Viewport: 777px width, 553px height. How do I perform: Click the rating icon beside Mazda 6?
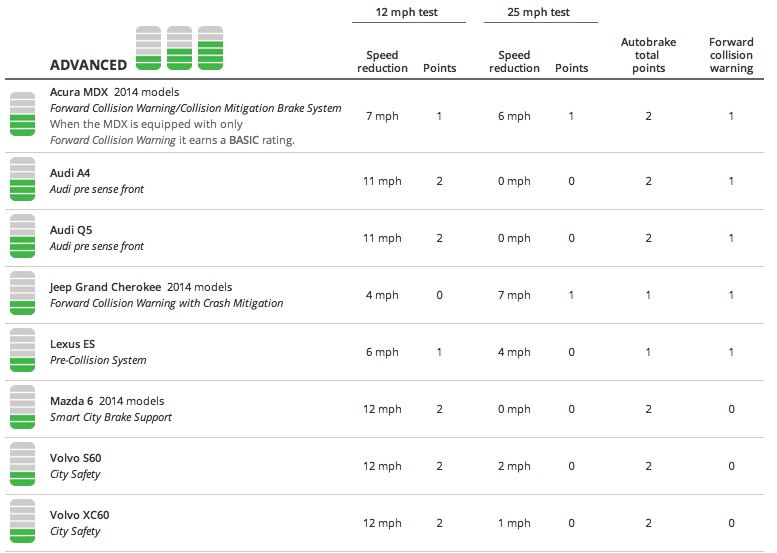point(22,407)
